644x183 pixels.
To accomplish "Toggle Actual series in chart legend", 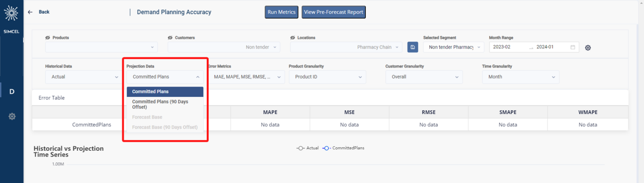I will [307, 148].
